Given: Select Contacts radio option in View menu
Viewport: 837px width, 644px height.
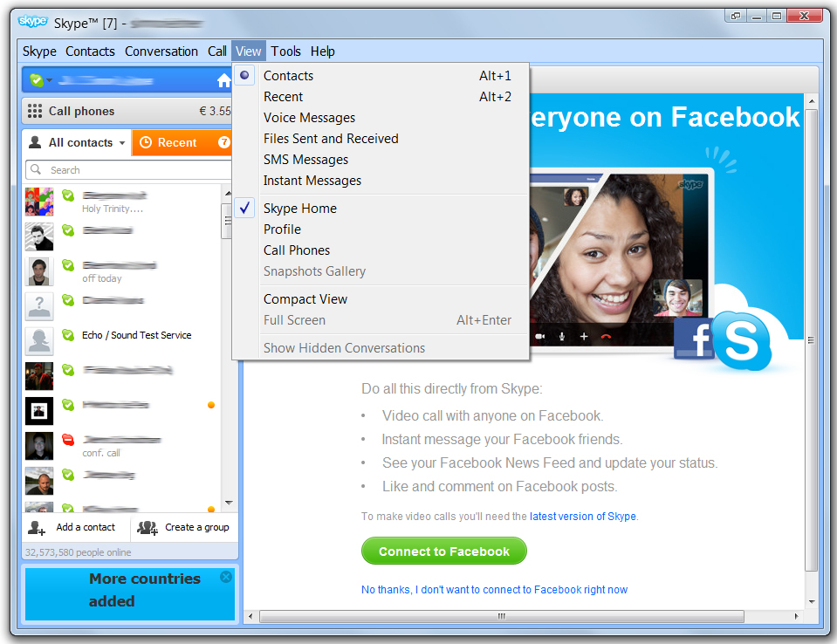Looking at the screenshot, I should (381, 76).
